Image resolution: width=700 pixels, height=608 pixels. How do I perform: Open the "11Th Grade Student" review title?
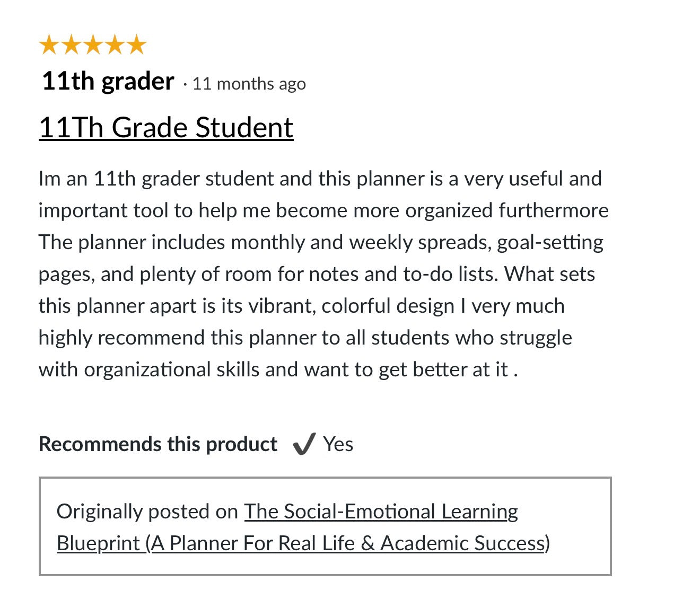tap(166, 128)
